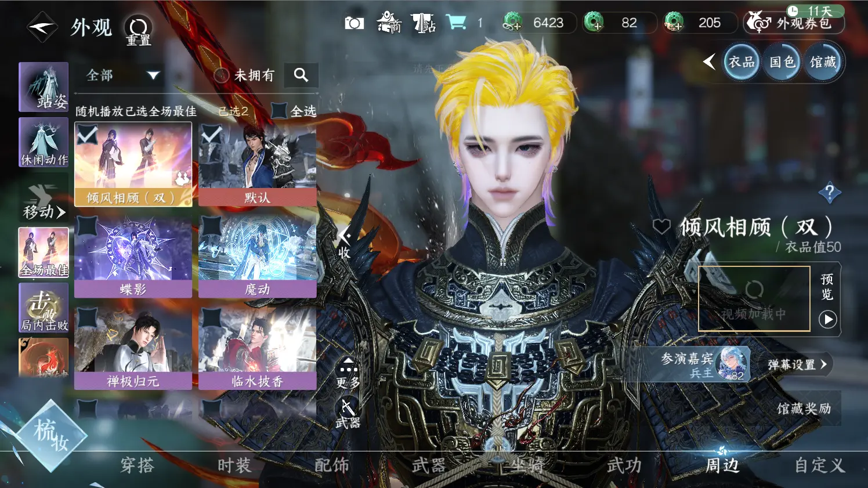The height and width of the screenshot is (488, 868).
Task: Open the 商 shop icon
Action: [389, 23]
